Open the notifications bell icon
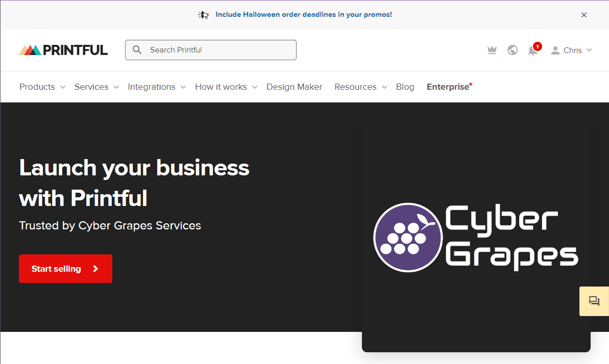The image size is (609, 364). click(533, 50)
